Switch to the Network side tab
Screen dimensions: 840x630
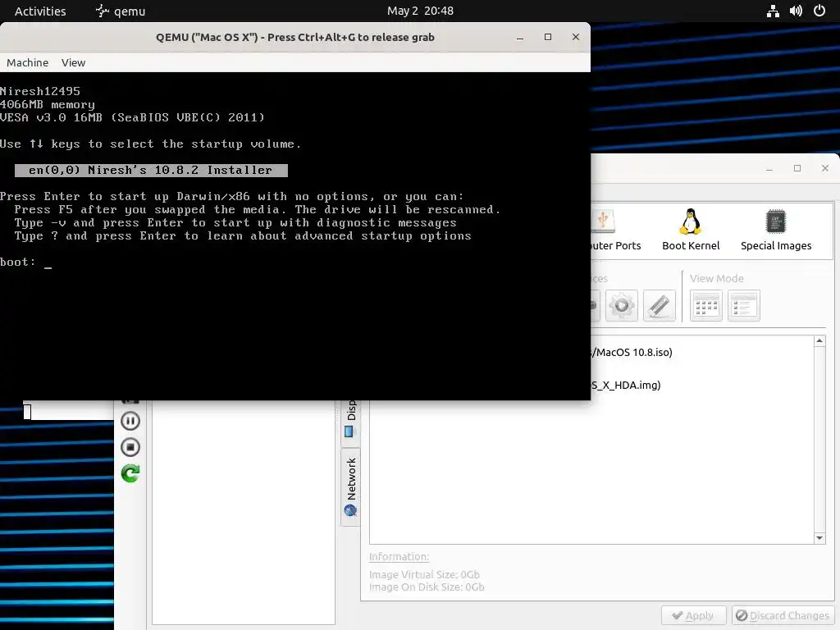pyautogui.click(x=350, y=487)
